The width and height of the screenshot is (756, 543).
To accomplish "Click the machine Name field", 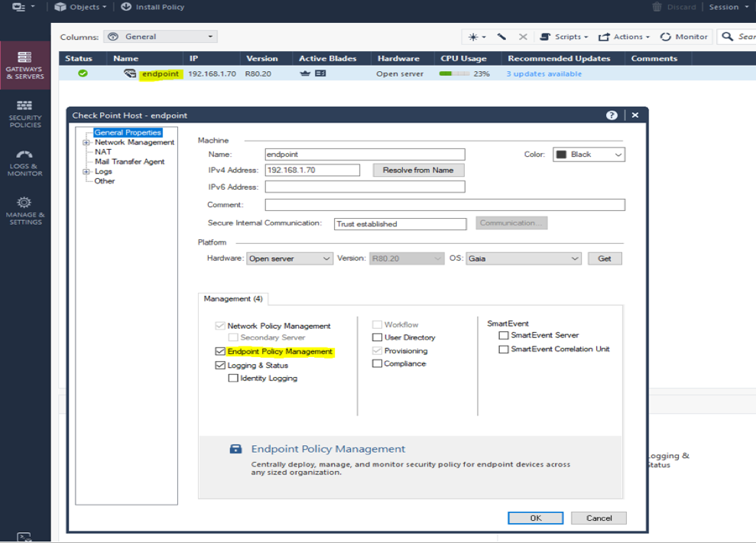I will coord(365,154).
